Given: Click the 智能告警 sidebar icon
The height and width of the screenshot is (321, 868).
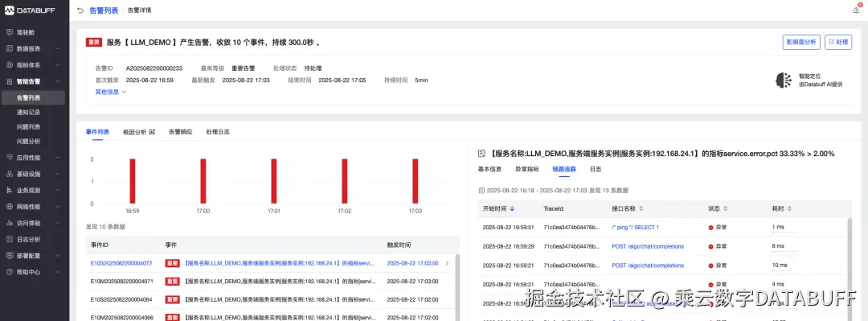Looking at the screenshot, I should pyautogui.click(x=10, y=81).
